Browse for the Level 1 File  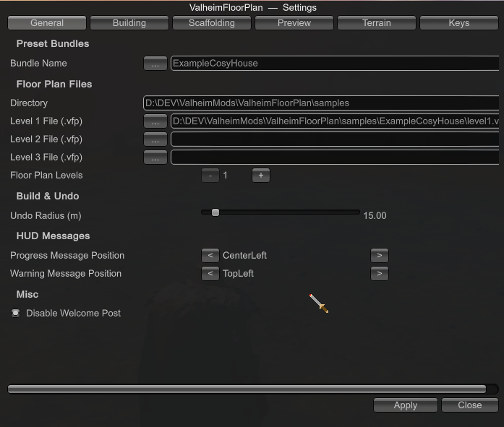[155, 121]
